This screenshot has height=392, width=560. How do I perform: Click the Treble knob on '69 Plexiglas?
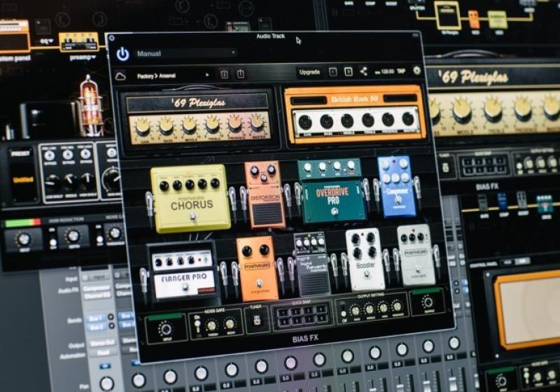[x=212, y=124]
